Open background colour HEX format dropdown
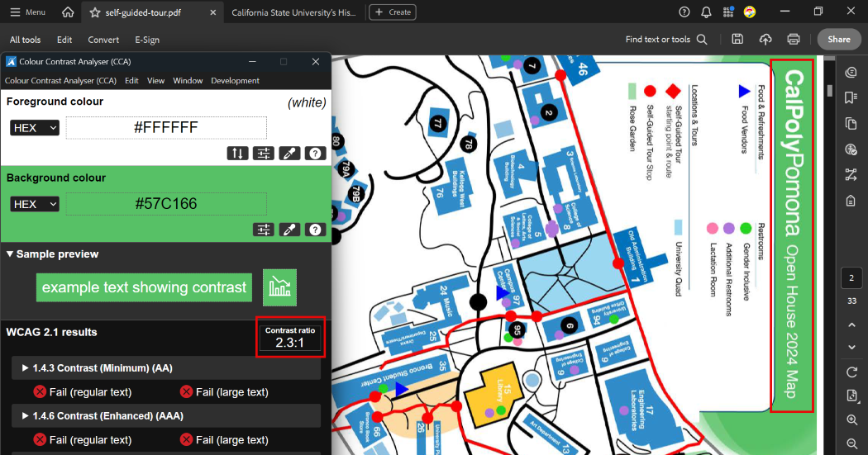Image resolution: width=868 pixels, height=455 pixels. pos(35,204)
